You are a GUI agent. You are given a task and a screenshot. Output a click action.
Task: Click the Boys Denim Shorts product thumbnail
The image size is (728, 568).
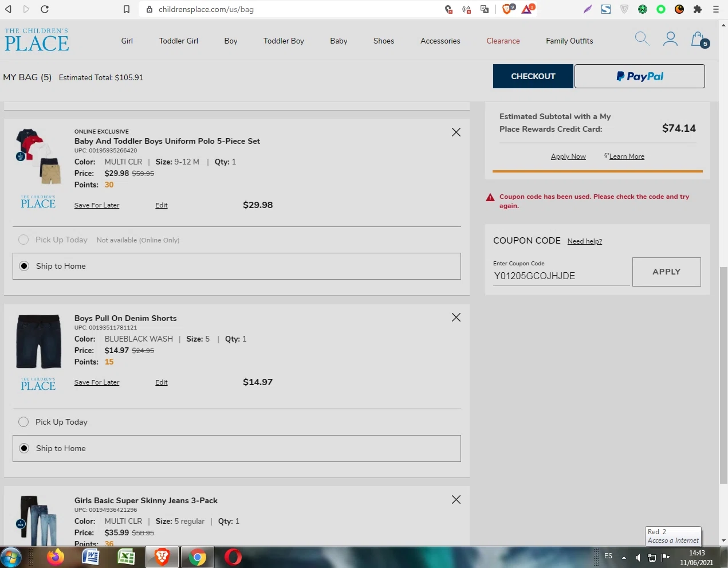tap(38, 341)
